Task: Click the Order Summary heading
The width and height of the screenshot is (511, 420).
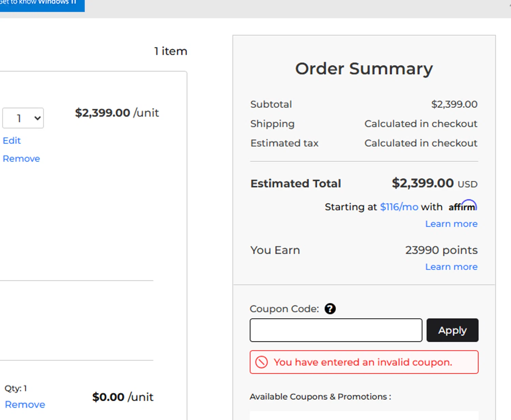Action: 364,69
